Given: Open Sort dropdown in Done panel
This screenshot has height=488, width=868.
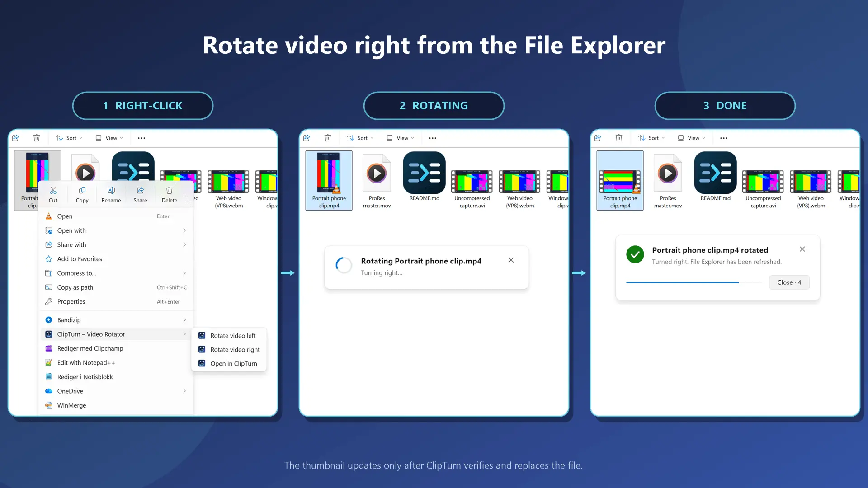Looking at the screenshot, I should click(651, 138).
